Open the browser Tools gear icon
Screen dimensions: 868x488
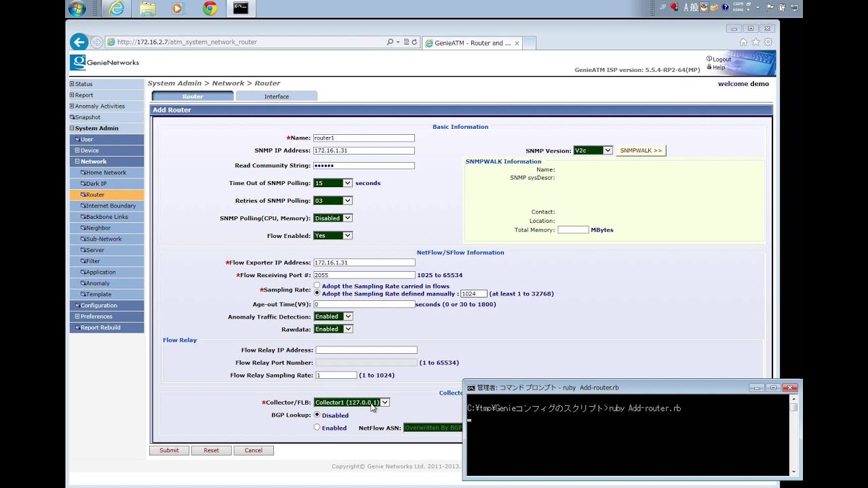(x=768, y=42)
